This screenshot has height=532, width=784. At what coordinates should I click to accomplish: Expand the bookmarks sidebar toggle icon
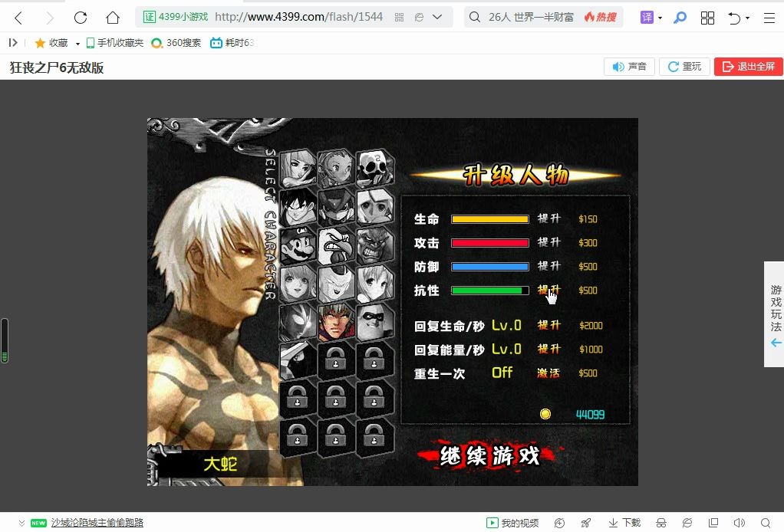(13, 43)
